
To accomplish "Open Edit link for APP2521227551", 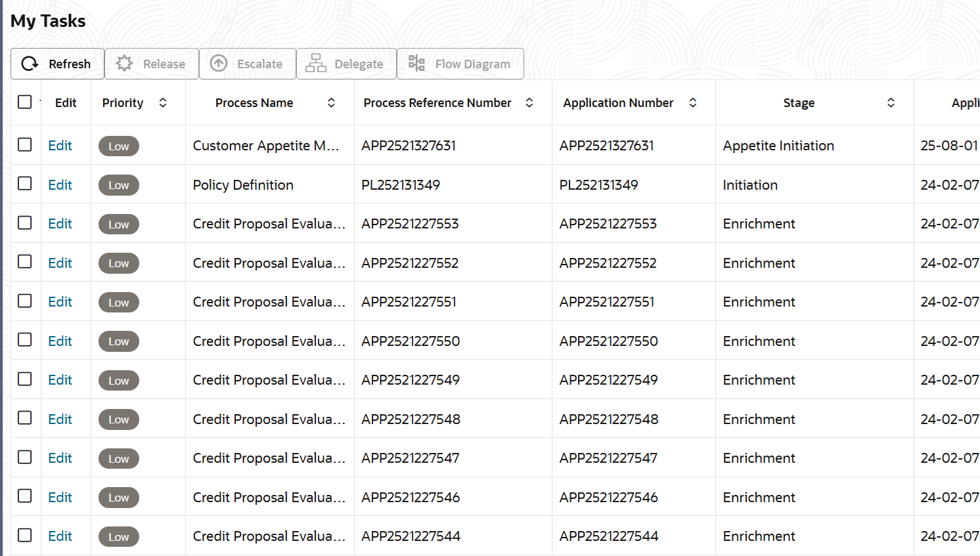I will tap(60, 302).
